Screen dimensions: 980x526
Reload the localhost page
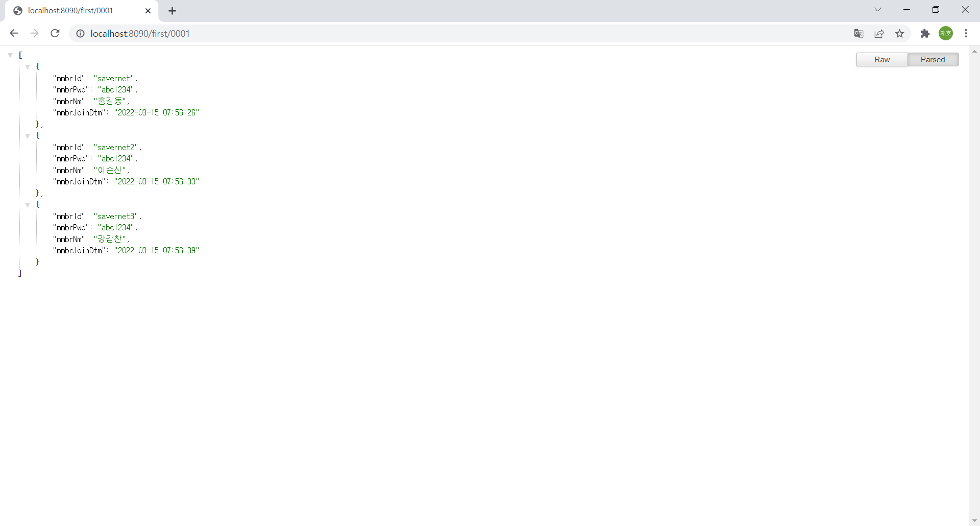[x=55, y=33]
